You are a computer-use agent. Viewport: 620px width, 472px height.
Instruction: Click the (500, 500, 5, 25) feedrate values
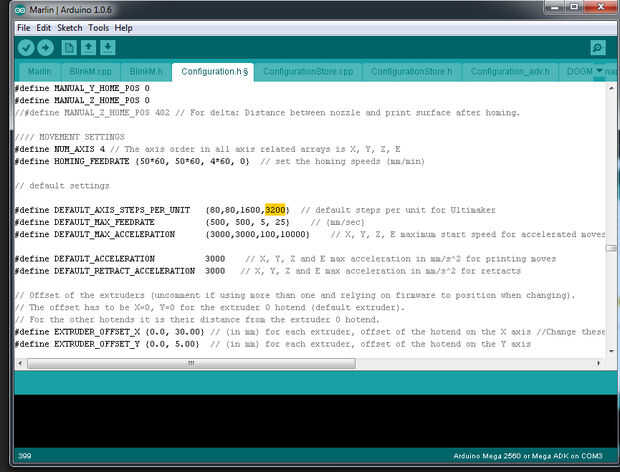point(248,222)
